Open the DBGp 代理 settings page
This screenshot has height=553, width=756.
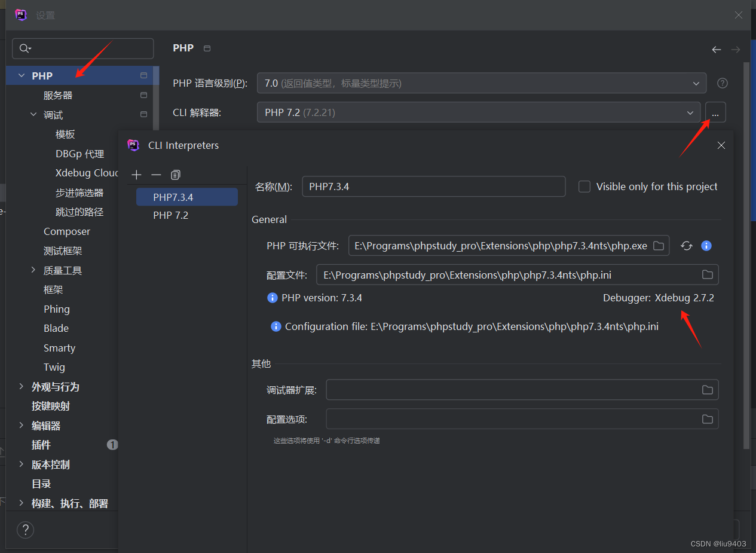click(79, 154)
